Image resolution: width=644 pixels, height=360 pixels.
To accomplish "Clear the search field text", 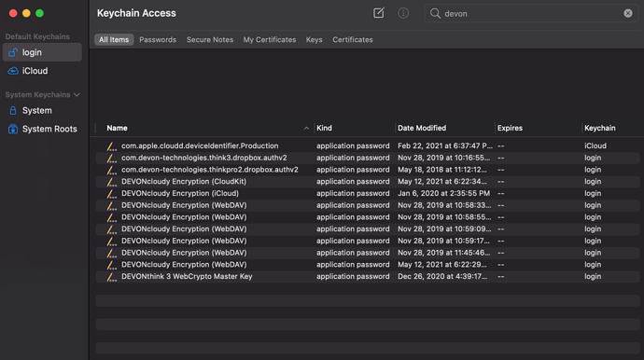I will tap(628, 13).
